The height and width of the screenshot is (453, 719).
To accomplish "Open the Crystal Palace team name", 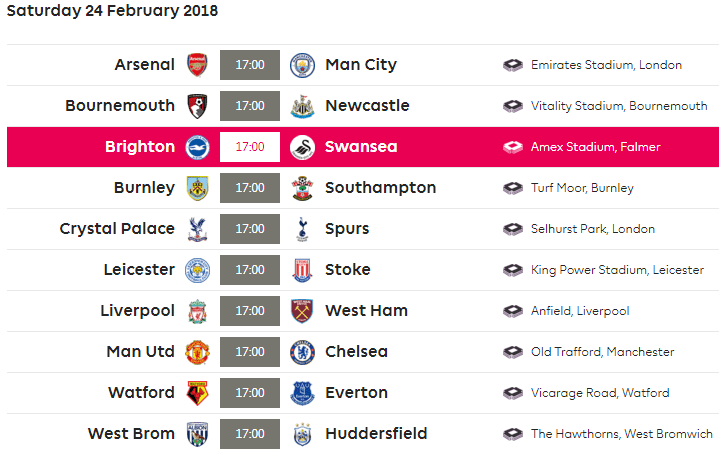I will click(117, 229).
